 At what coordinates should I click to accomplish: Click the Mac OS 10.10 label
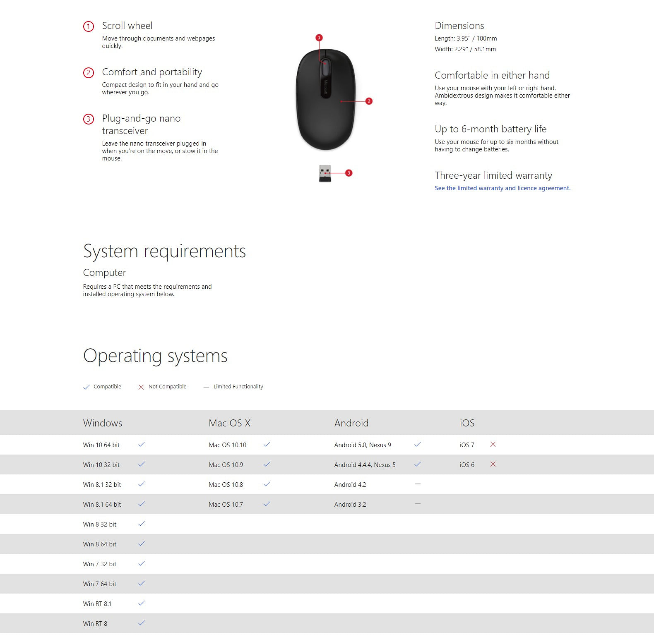click(x=227, y=445)
